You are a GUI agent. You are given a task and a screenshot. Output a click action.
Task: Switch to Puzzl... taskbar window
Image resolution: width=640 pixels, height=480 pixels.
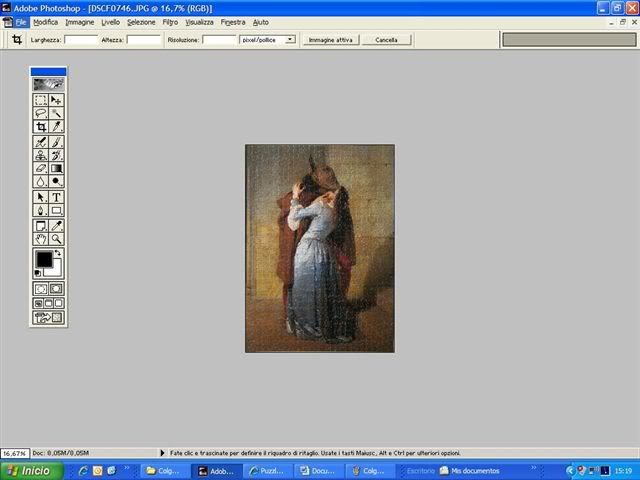[268, 471]
